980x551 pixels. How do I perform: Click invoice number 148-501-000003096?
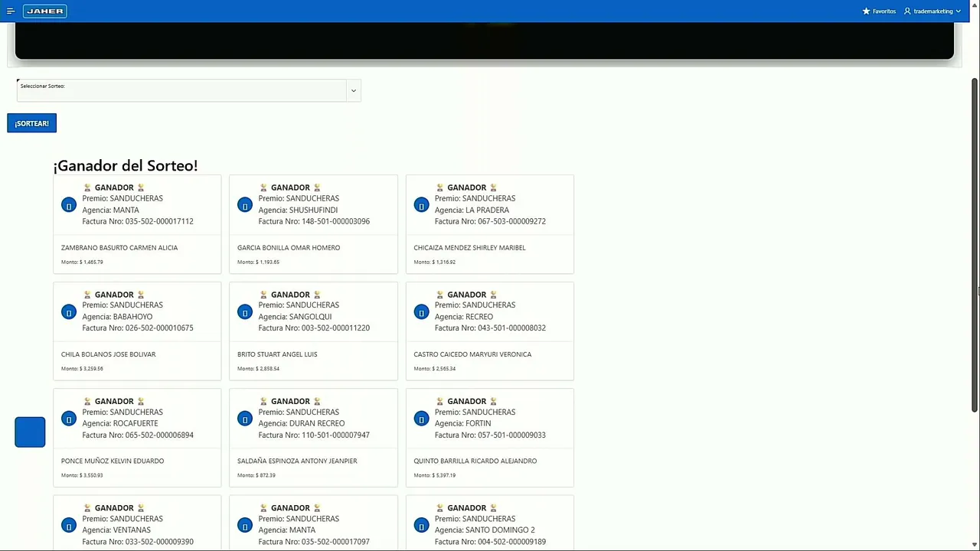pyautogui.click(x=335, y=221)
